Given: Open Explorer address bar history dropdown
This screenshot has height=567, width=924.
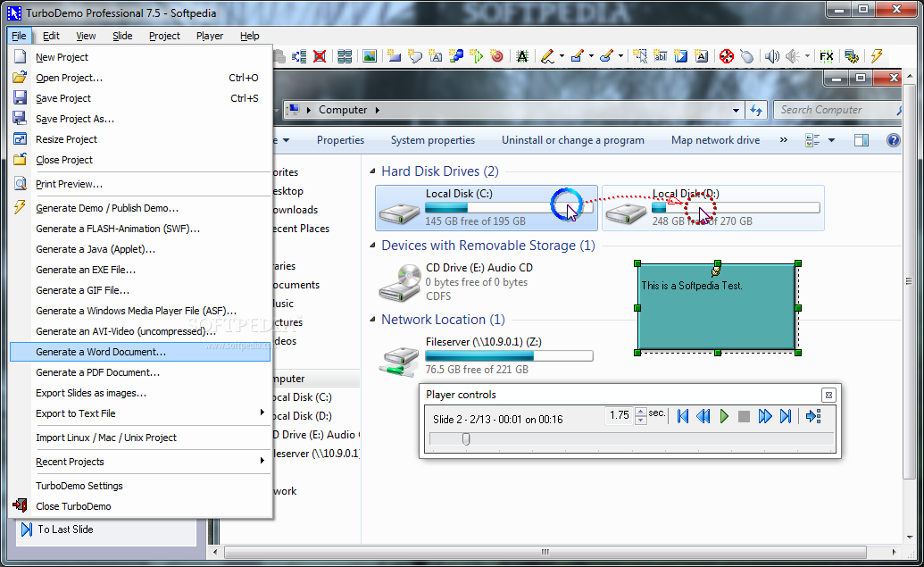Looking at the screenshot, I should click(x=736, y=110).
